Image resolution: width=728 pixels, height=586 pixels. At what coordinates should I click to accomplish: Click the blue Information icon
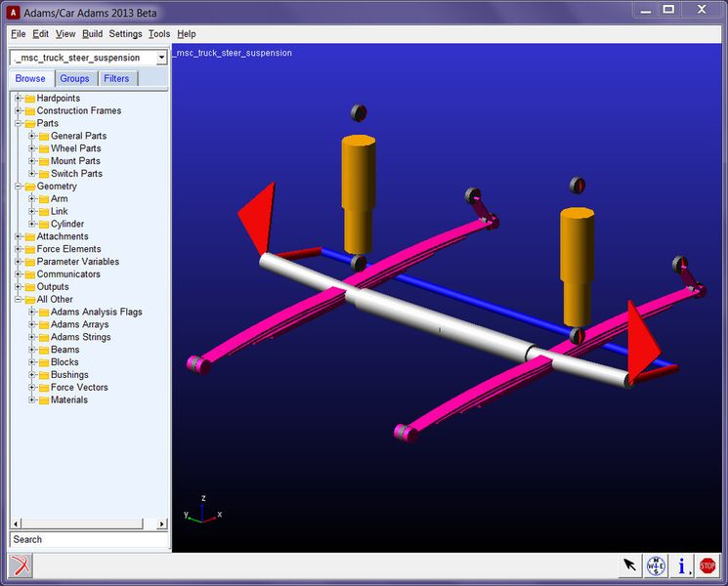coord(682,565)
